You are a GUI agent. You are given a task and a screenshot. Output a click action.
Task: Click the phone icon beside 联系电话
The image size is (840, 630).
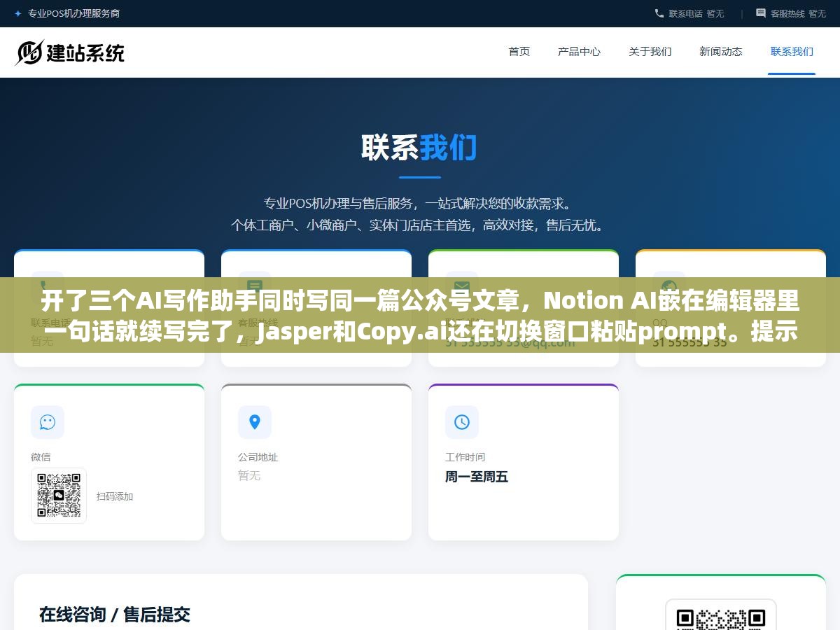(659, 13)
